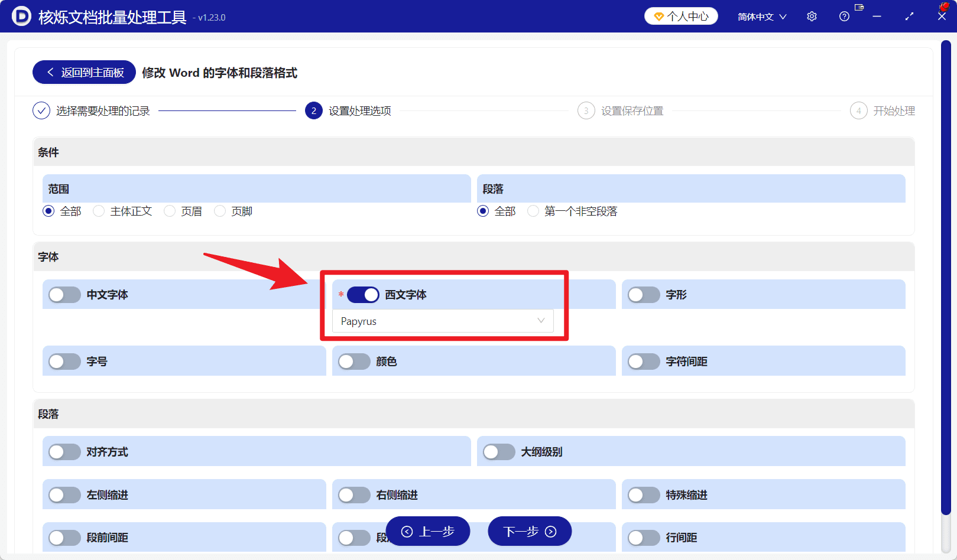Viewport: 957px width, 560px height.
Task: Click step 4 numbered circle
Action: (859, 110)
